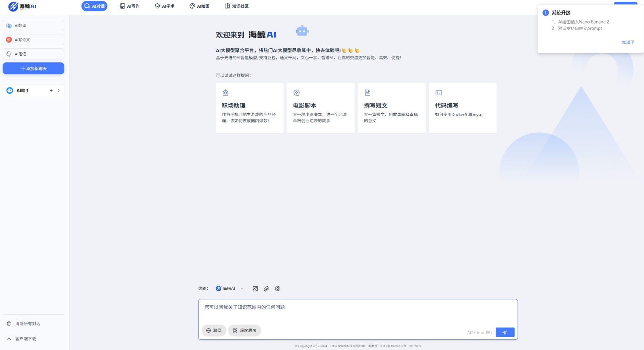Select the AI助手 conversation group
Screen dimensions: 644x350
pos(33,91)
